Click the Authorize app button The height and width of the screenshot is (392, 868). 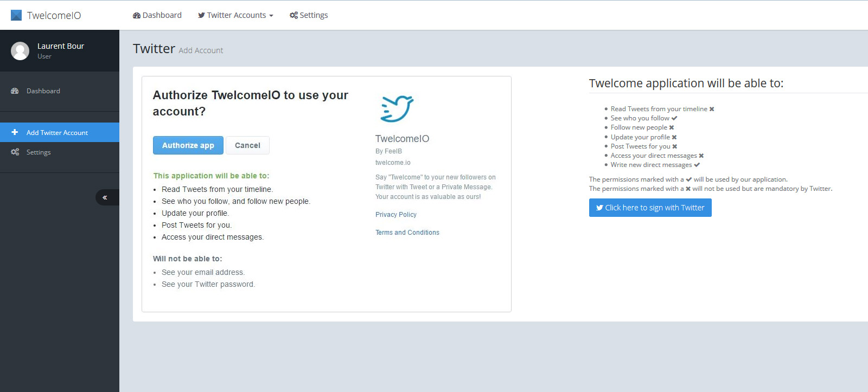pos(188,145)
